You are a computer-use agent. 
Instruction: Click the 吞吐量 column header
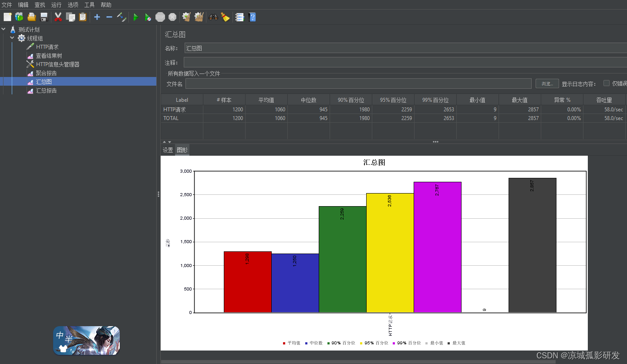604,100
